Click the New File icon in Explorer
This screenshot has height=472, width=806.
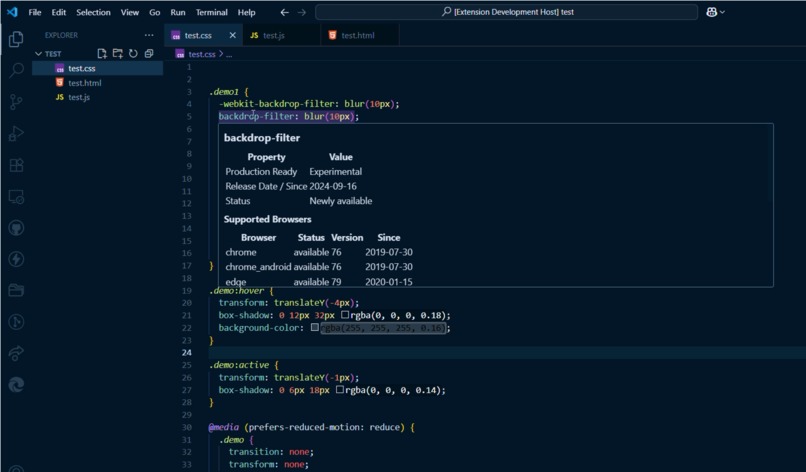click(102, 53)
